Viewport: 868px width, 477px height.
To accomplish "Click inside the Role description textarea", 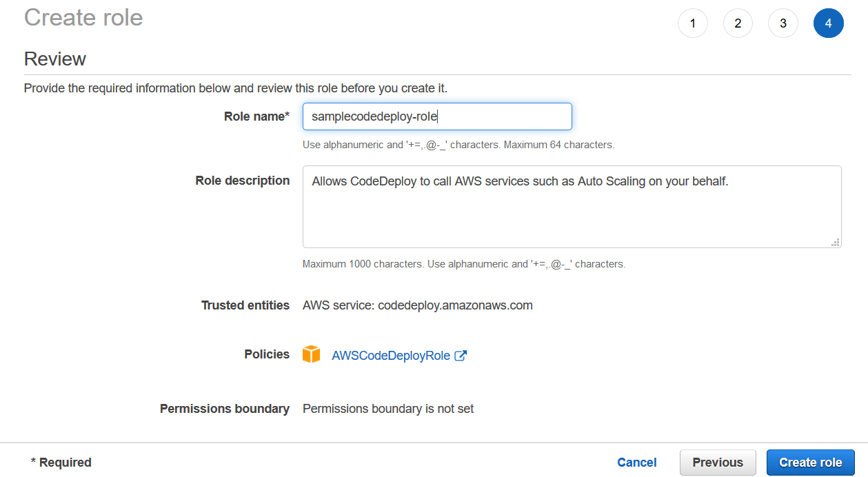I will tap(572, 207).
